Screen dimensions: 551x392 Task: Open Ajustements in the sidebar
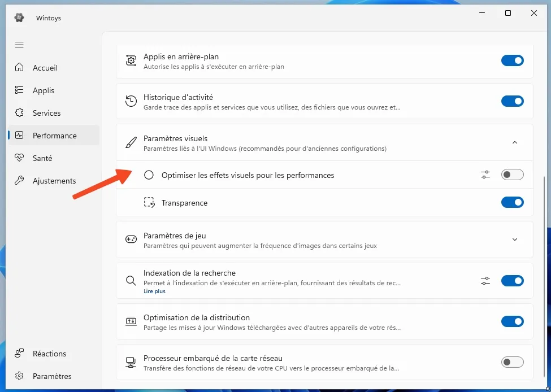54,181
